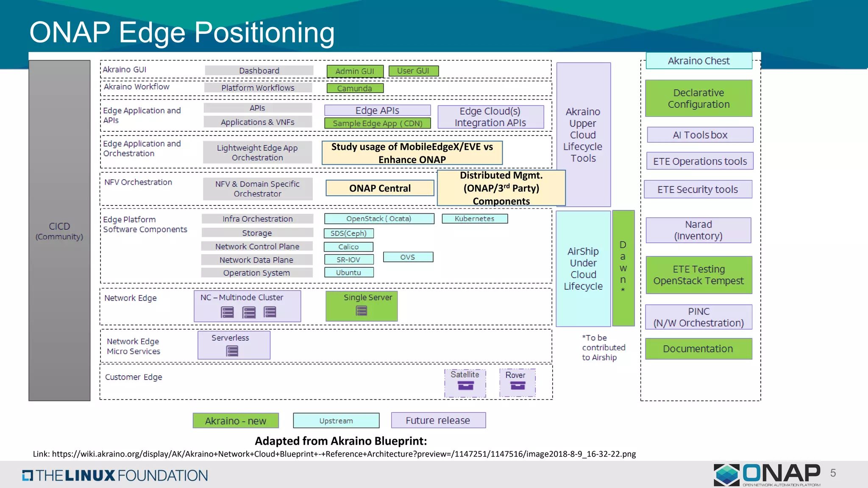Click the Camunda box
The width and height of the screenshot is (868, 488).
355,88
